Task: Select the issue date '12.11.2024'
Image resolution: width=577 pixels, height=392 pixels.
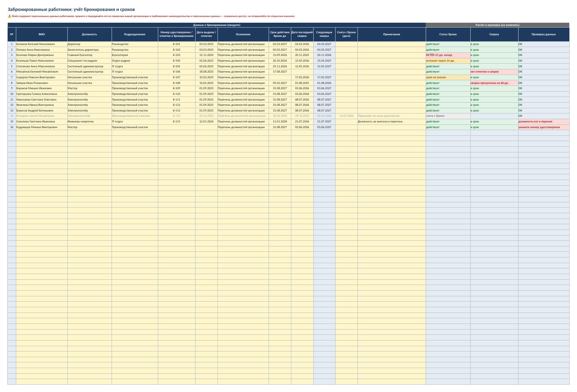Action: point(207,55)
